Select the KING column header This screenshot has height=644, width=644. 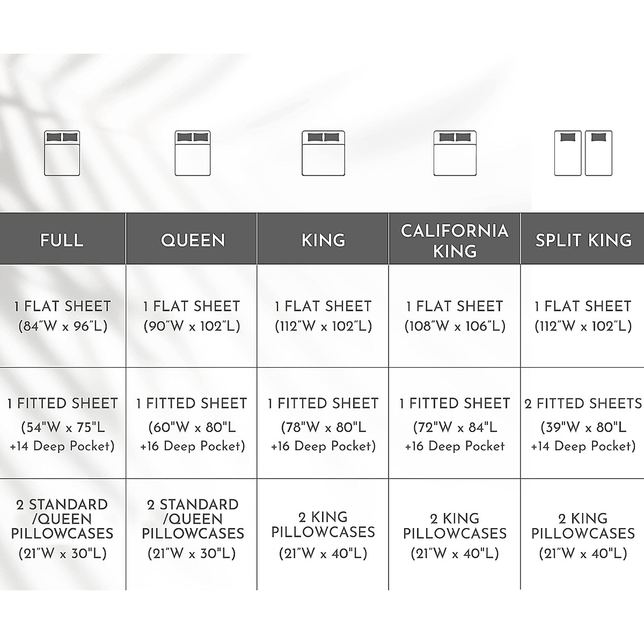[324, 239]
